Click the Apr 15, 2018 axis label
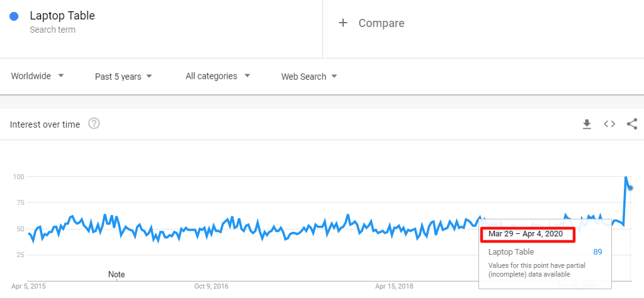This screenshot has width=644, height=298. (395, 287)
